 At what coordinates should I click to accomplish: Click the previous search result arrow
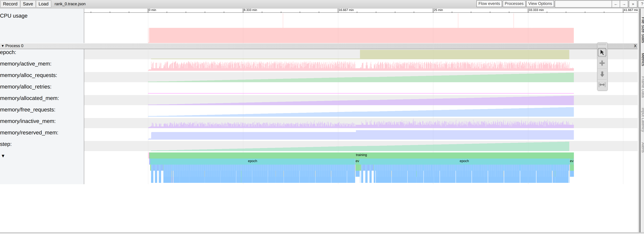(x=616, y=4)
